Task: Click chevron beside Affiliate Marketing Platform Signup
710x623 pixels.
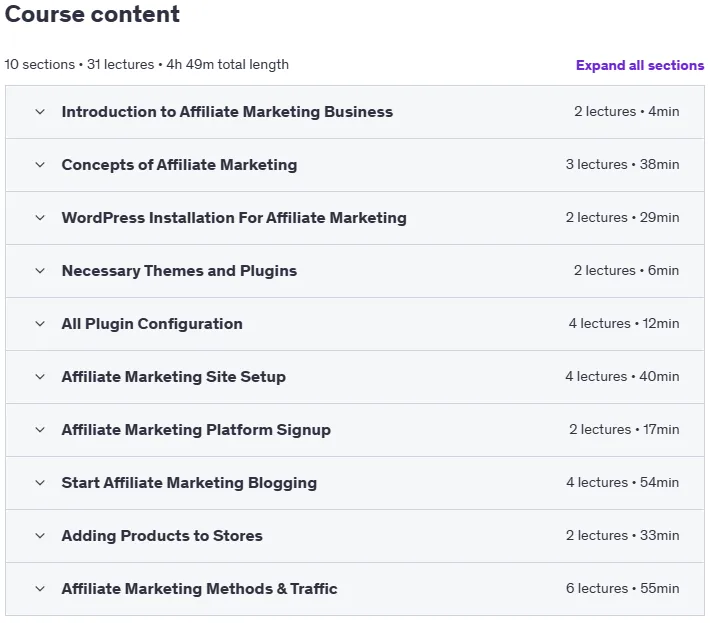Action: click(40, 429)
